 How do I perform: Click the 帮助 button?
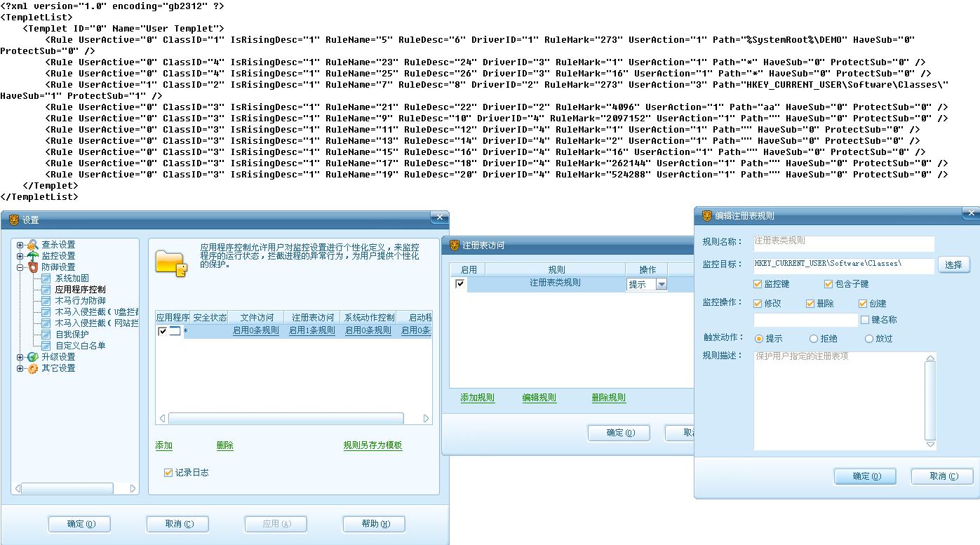pos(374,524)
